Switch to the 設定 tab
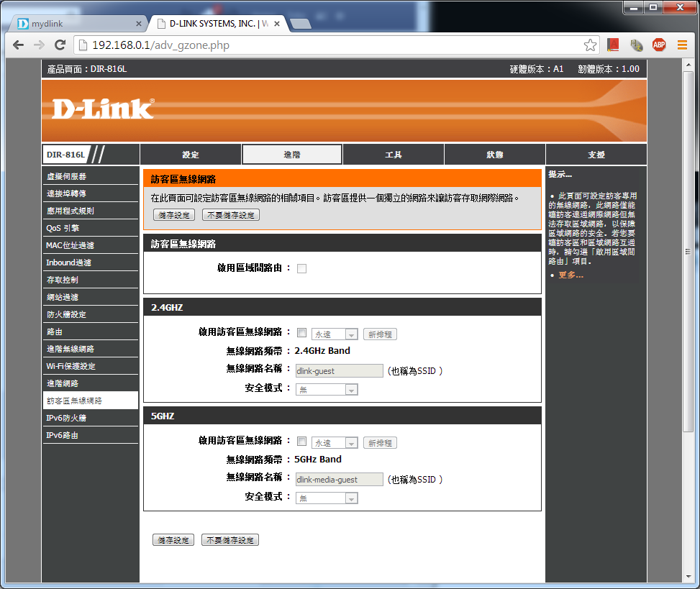 (191, 155)
